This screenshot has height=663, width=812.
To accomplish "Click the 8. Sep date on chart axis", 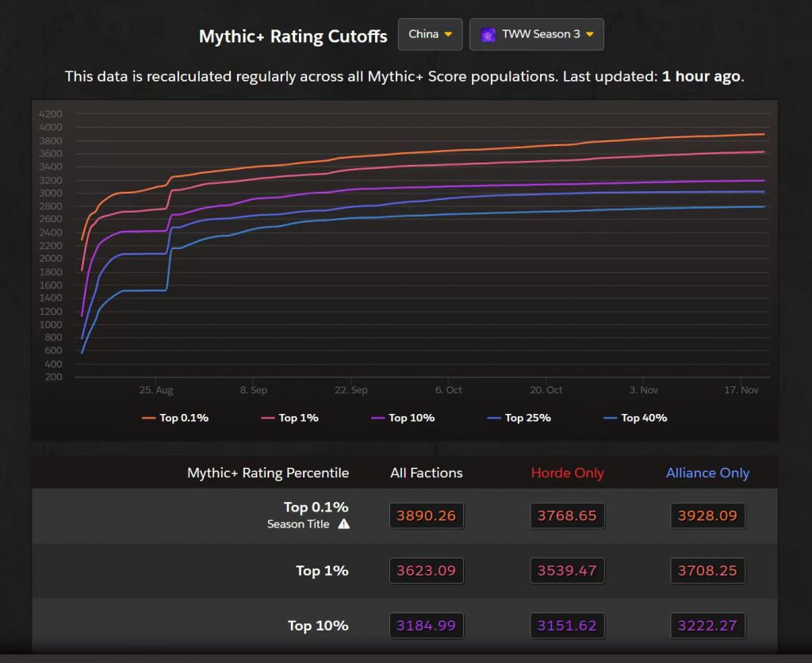I will coord(253,390).
